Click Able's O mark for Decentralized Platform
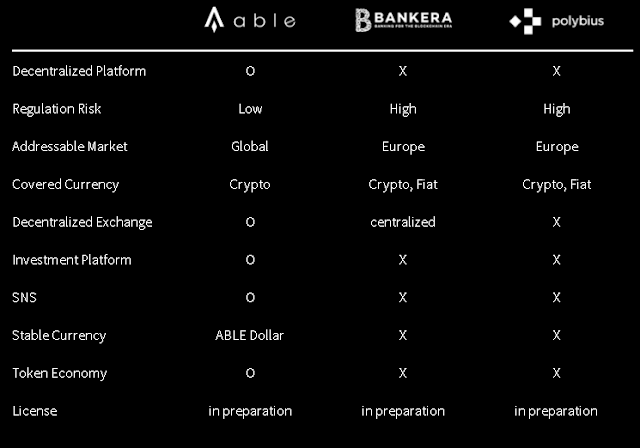The width and height of the screenshot is (640, 448). click(250, 71)
